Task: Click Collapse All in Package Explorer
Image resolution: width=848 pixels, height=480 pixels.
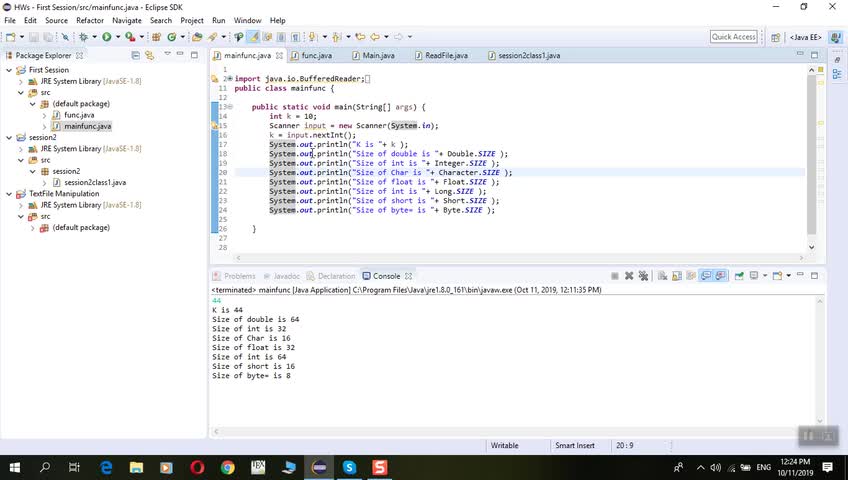Action: 137,56
